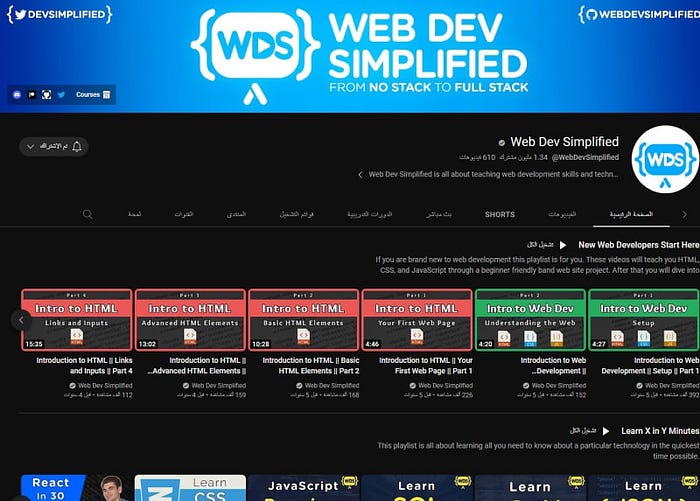Open the Intro to Web Dev Understanding the Web thumbnail
The width and height of the screenshot is (700, 501).
click(530, 320)
